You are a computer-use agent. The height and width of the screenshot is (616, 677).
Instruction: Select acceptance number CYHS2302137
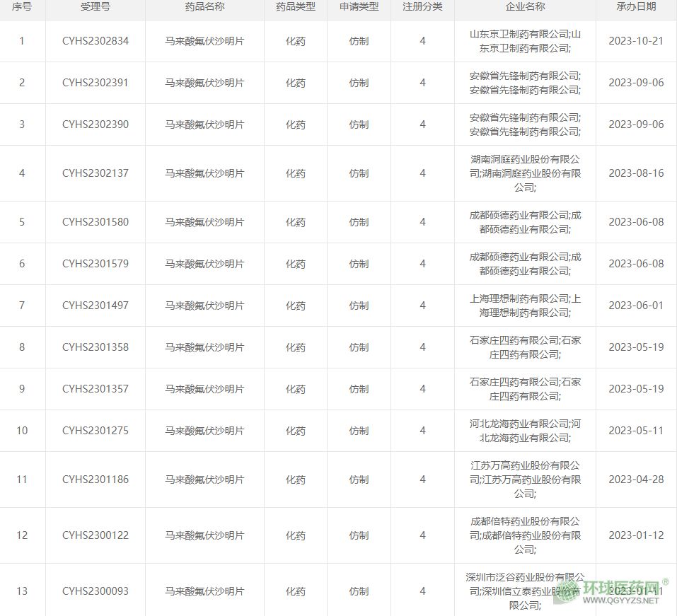(96, 173)
